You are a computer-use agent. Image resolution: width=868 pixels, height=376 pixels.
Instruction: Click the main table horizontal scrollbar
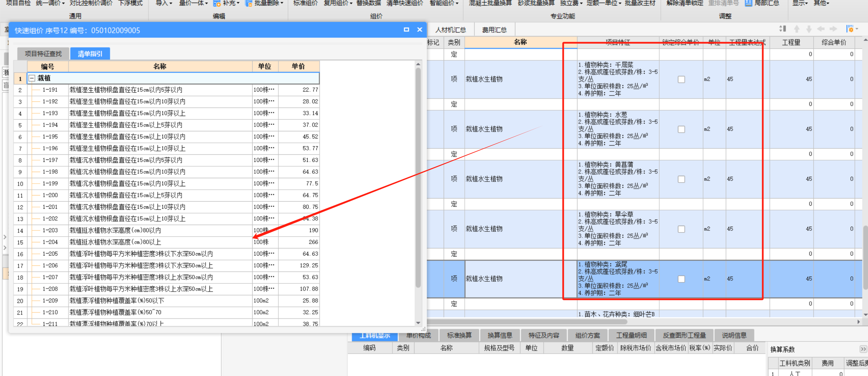[527, 321]
